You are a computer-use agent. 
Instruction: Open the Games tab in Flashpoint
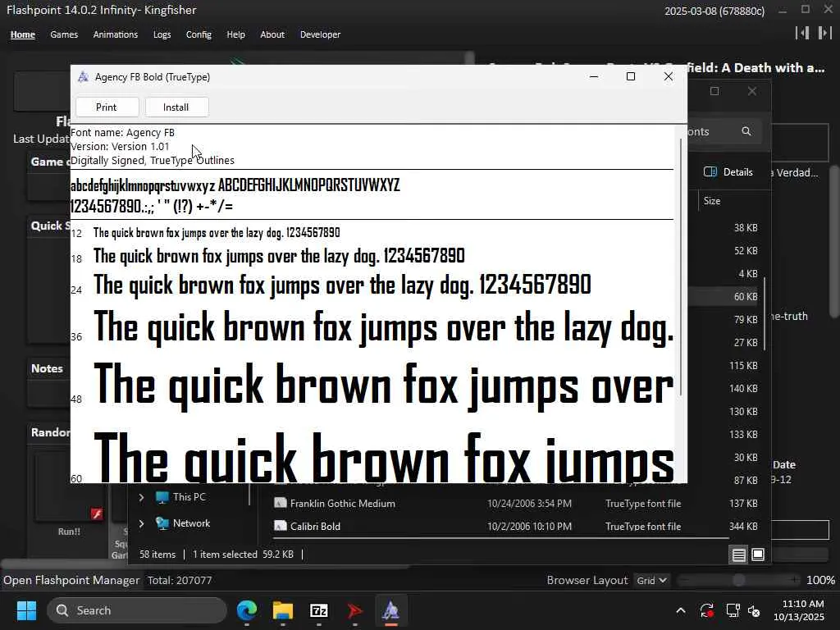tap(64, 34)
